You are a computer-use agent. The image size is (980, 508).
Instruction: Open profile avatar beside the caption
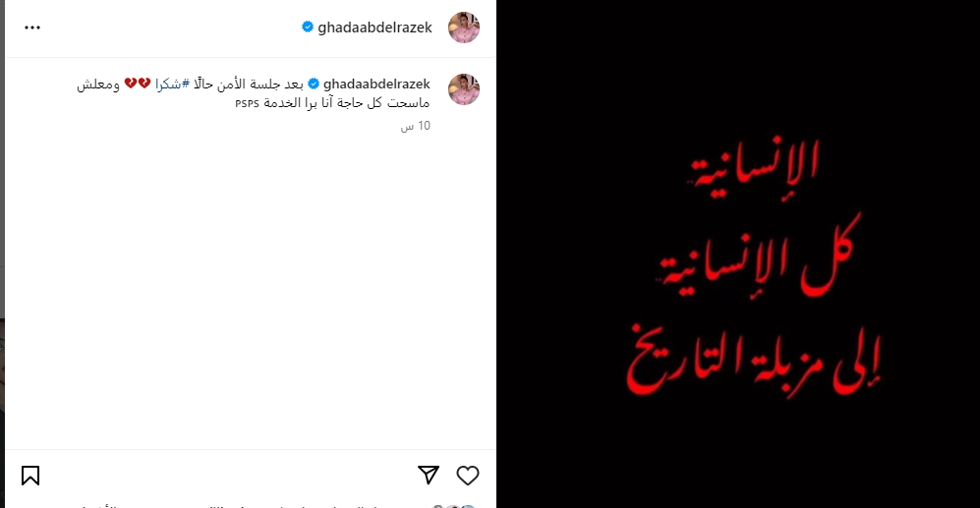tap(464, 89)
